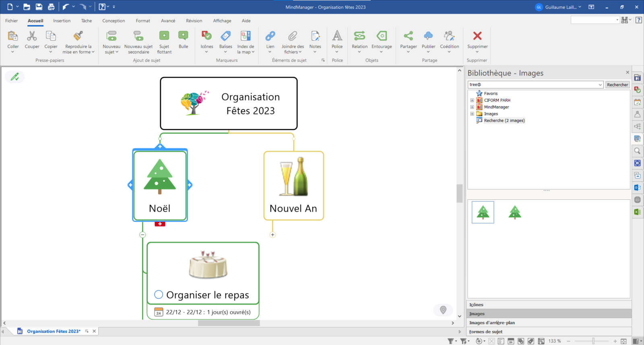This screenshot has height=345, width=644.
Task: Click the Sujet flottant icon
Action: click(x=164, y=36)
